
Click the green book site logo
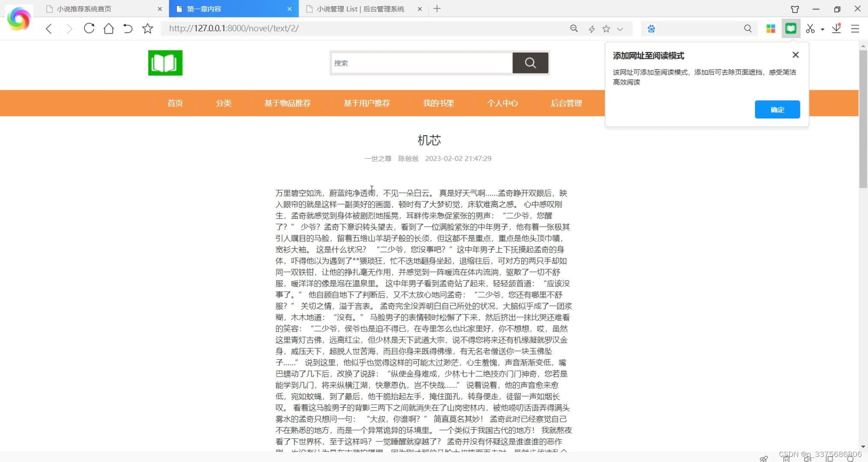click(x=165, y=63)
